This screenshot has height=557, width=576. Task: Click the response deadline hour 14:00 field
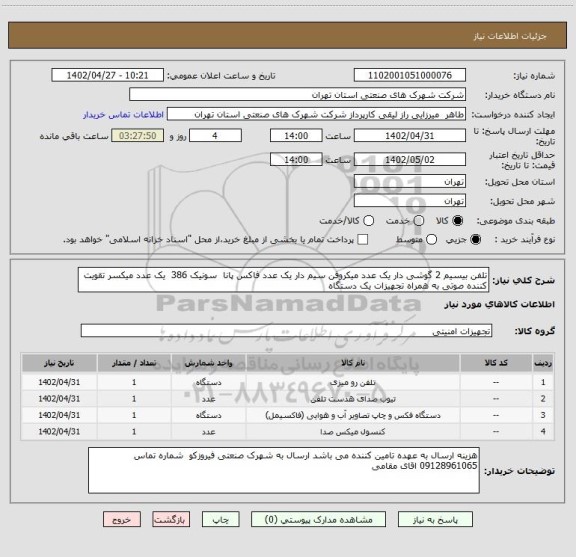[x=296, y=136]
